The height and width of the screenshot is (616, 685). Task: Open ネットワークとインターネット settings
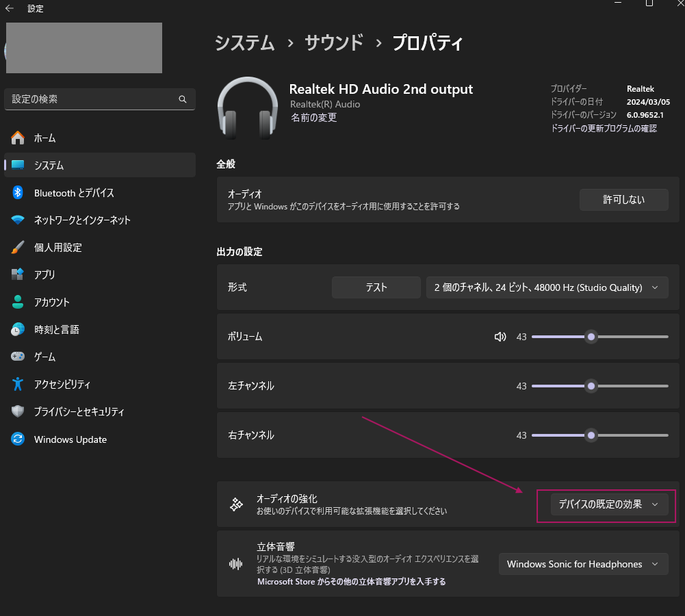[x=100, y=220]
